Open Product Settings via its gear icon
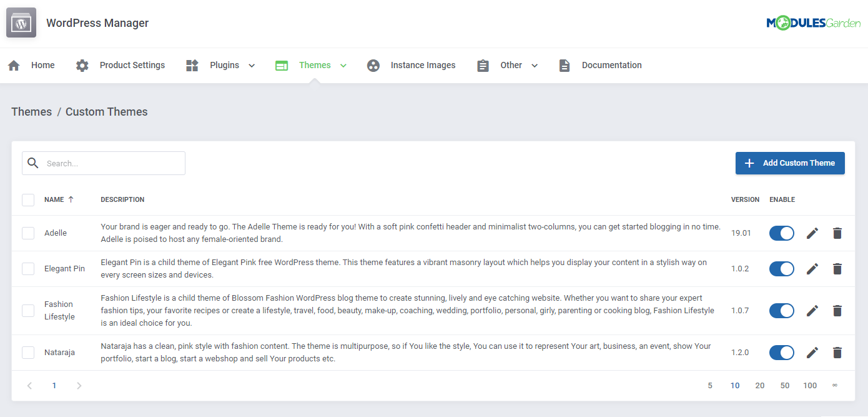 tap(82, 64)
